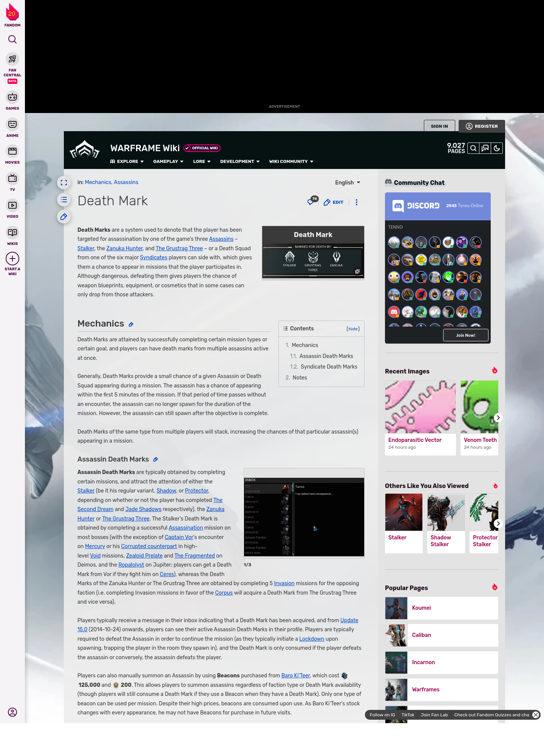The image size is (544, 756).
Task: Click the Sign In button
Action: click(439, 126)
